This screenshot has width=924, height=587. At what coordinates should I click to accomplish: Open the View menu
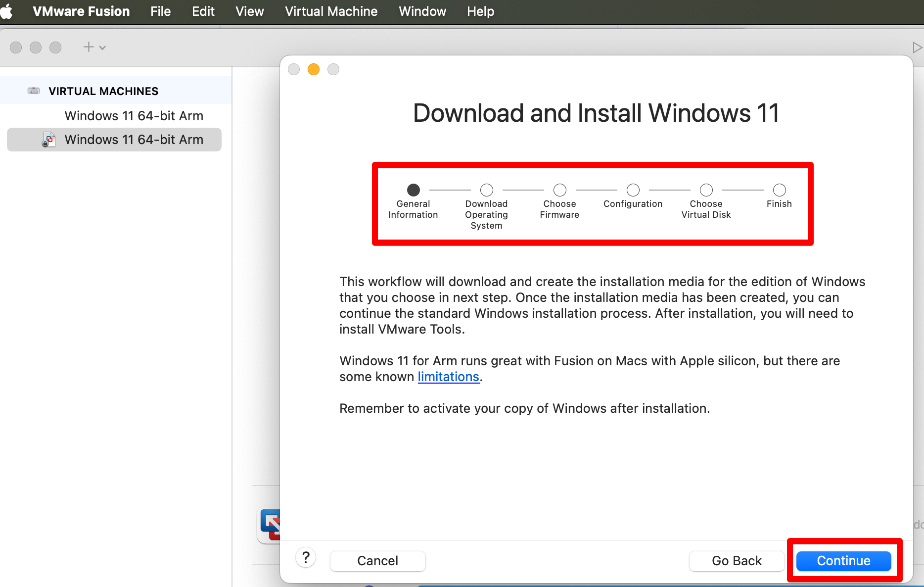click(249, 11)
